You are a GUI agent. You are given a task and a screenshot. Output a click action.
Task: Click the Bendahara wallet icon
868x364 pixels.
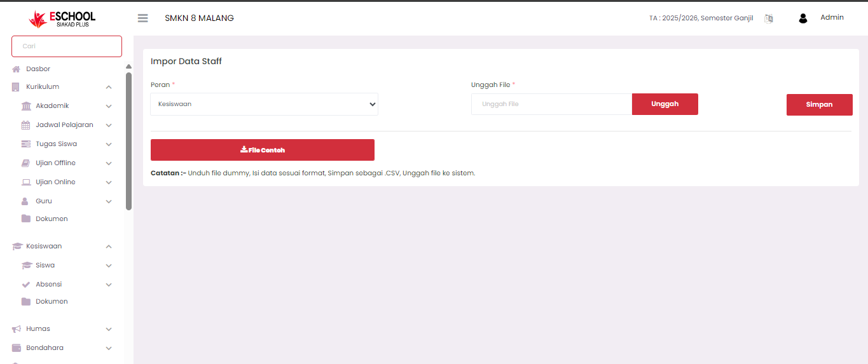[17, 348]
